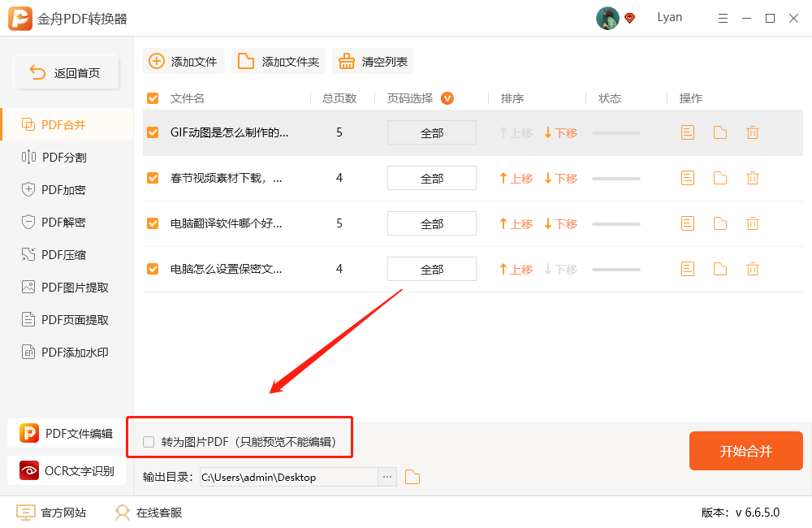Open the hamburger menu in the title bar
Image resolution: width=812 pixels, height=528 pixels.
[723, 17]
